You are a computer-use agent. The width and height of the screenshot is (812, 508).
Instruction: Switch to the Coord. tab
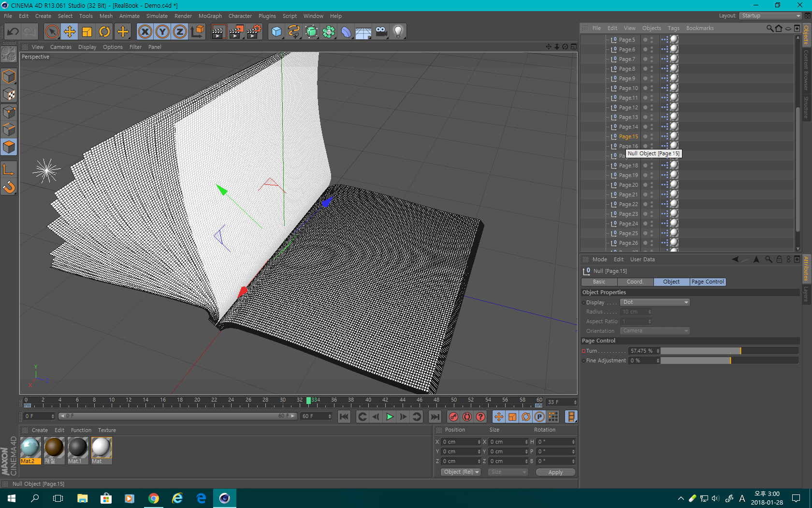coord(635,282)
